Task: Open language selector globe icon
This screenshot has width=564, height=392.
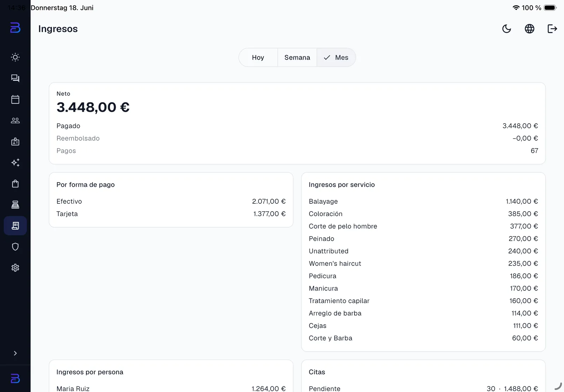Action: click(x=529, y=29)
